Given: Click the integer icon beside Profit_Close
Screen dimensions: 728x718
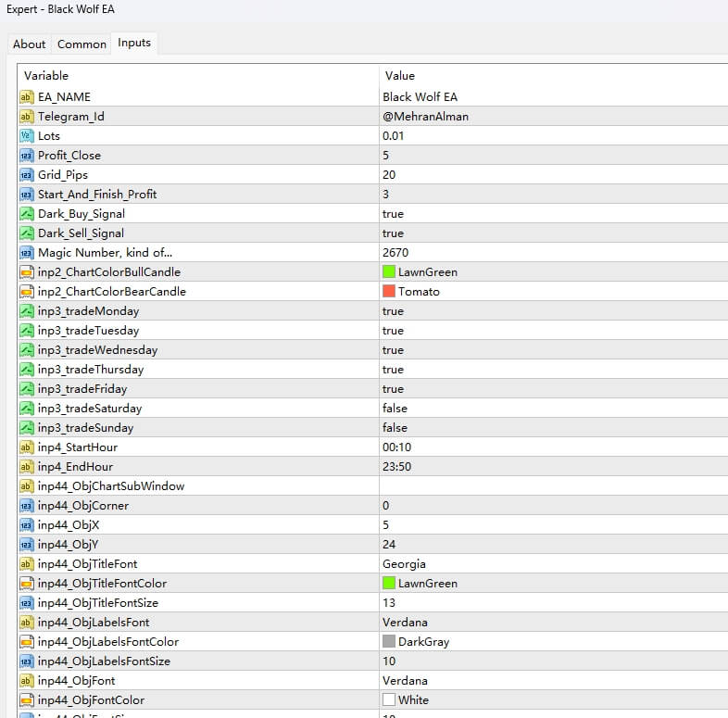Looking at the screenshot, I should [x=26, y=156].
